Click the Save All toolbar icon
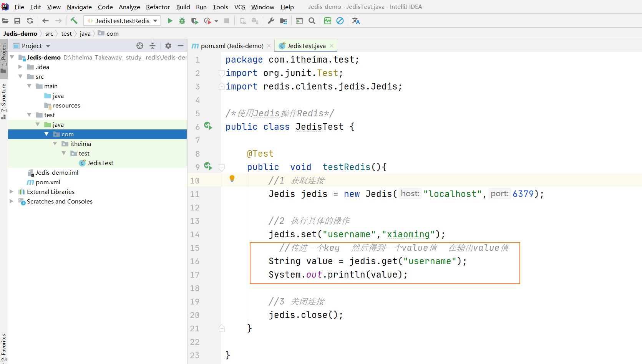 [x=17, y=21]
